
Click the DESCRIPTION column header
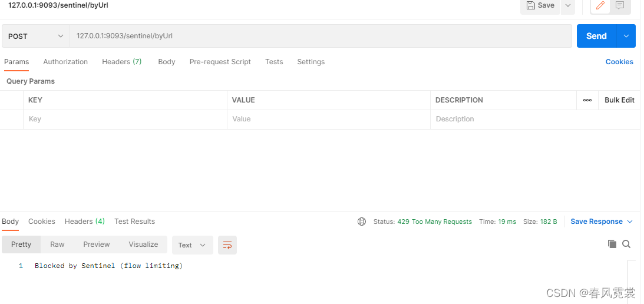click(459, 100)
